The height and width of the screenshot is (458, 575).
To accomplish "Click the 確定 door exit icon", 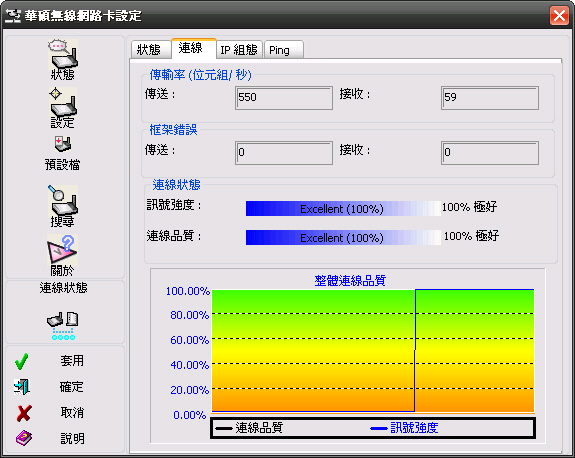I will click(22, 387).
